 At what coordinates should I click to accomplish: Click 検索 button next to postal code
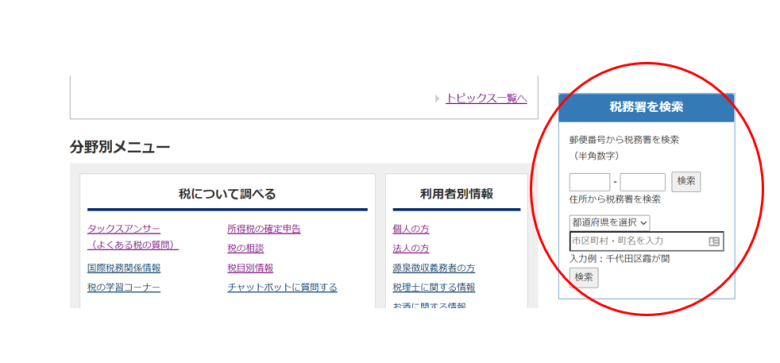686,182
